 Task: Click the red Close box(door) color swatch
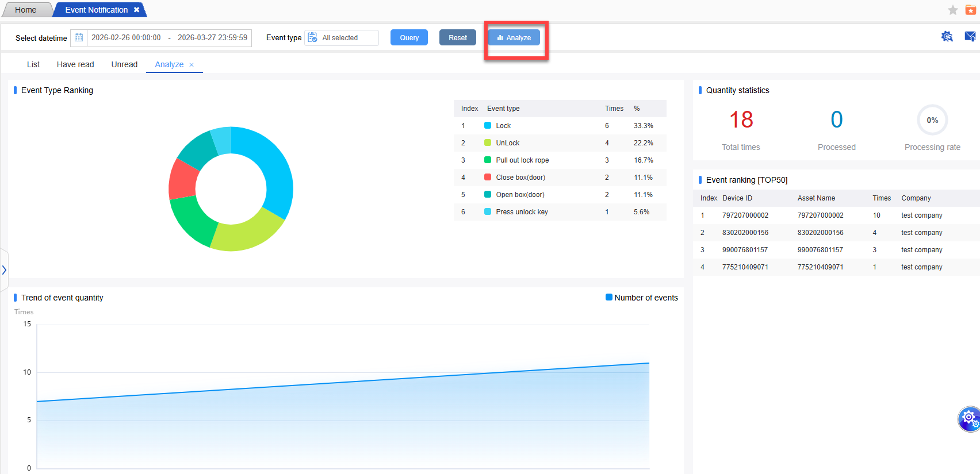488,178
